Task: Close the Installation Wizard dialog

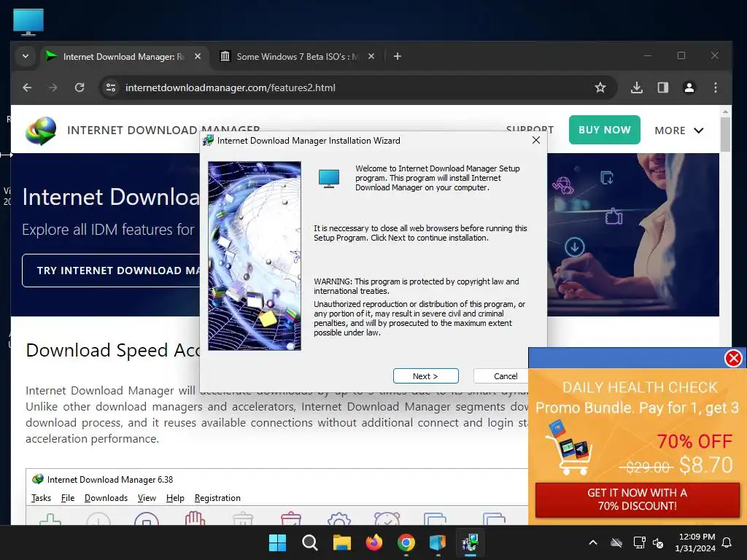Action: 536,140
